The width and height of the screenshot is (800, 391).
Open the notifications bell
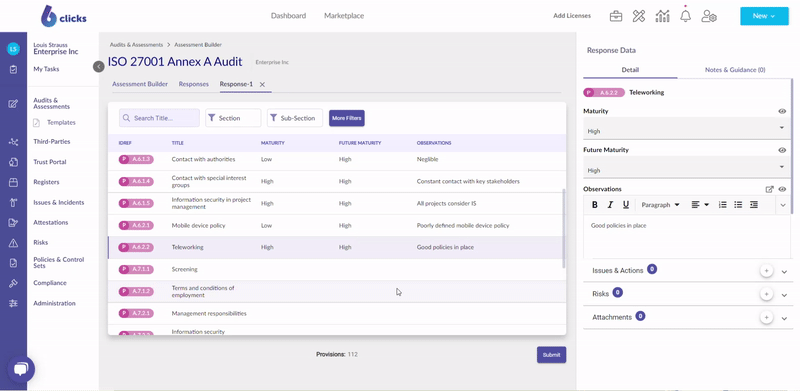pos(685,16)
